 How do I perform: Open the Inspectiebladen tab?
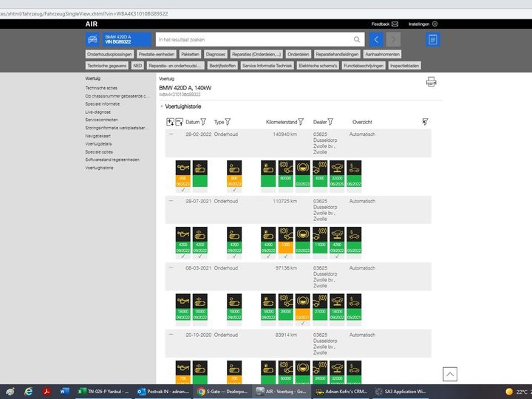click(404, 66)
